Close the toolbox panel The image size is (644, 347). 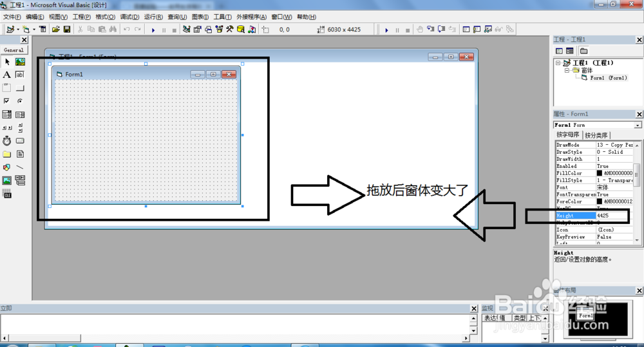[x=24, y=40]
